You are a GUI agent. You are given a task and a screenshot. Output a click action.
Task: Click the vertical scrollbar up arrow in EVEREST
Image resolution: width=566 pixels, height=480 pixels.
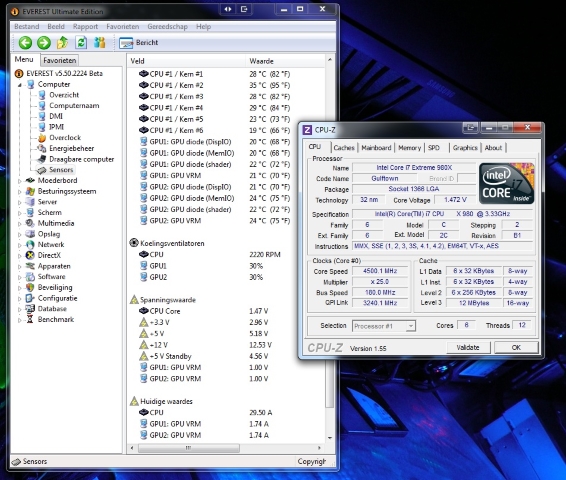click(330, 59)
